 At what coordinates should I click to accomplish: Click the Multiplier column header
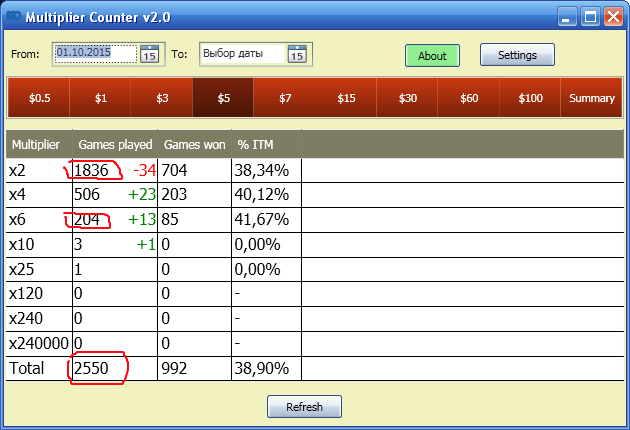[x=39, y=144]
